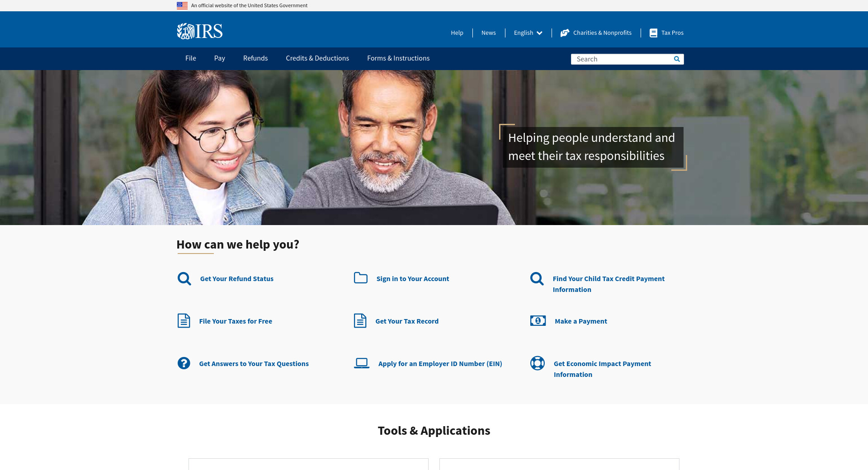Image resolution: width=868 pixels, height=470 pixels.
Task: Click the laptop icon for EIN application
Action: [361, 363]
